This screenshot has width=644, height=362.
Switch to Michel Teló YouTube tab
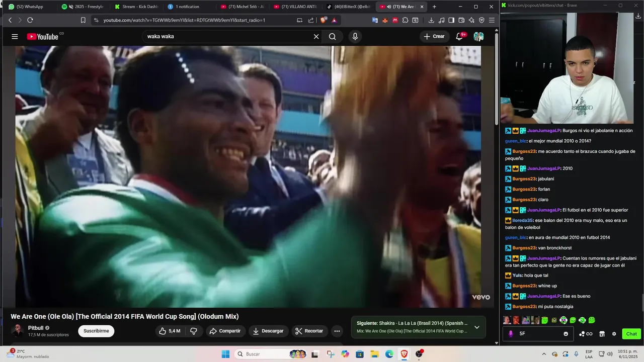click(243, 7)
